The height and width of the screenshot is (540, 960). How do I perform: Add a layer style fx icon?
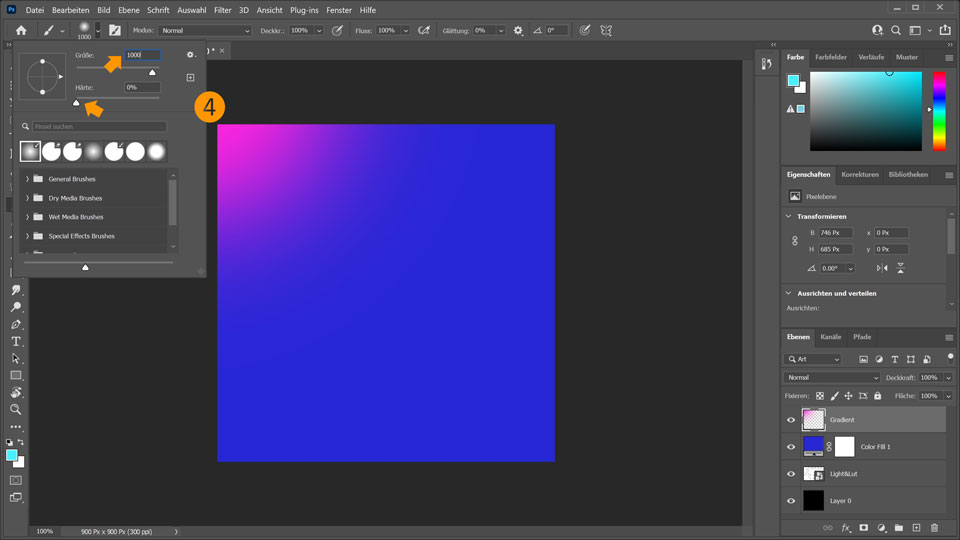pos(846,528)
